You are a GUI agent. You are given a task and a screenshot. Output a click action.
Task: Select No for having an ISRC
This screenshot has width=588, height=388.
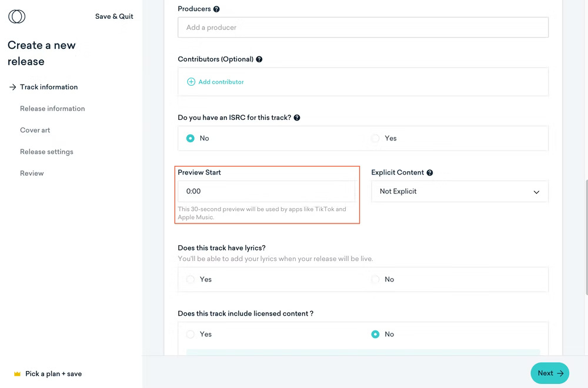[191, 138]
